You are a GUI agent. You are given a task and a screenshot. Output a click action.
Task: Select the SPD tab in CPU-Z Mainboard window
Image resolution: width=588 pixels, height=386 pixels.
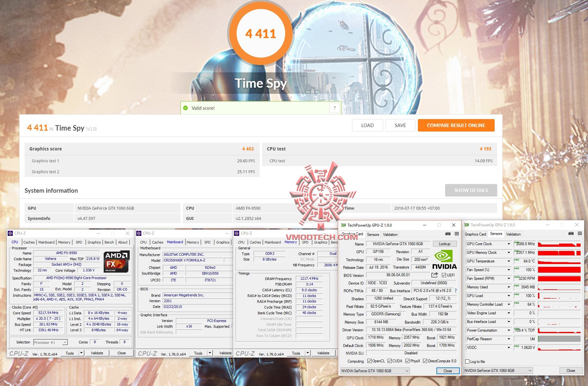[x=208, y=242]
